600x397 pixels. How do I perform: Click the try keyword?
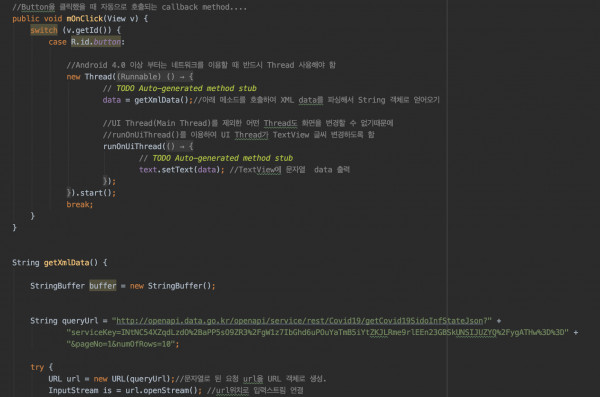pyautogui.click(x=37, y=367)
